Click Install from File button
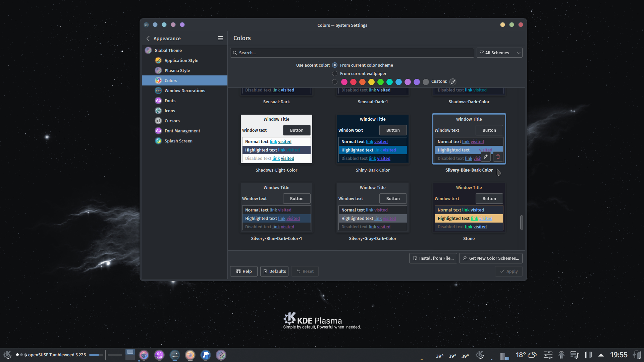The width and height of the screenshot is (644, 362). coord(433,258)
